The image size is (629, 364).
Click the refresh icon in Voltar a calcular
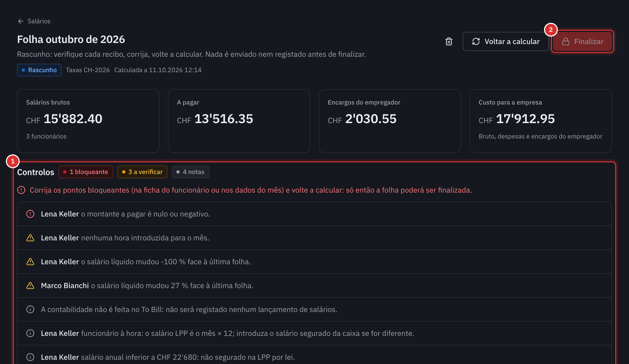(476, 41)
